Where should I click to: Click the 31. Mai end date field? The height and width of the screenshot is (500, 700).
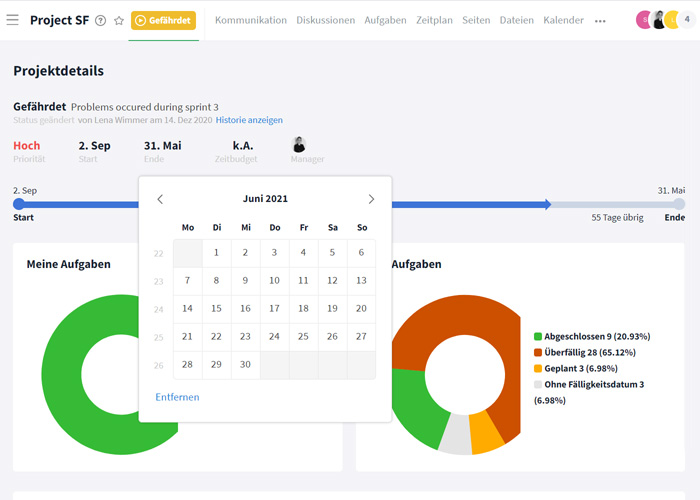162,146
